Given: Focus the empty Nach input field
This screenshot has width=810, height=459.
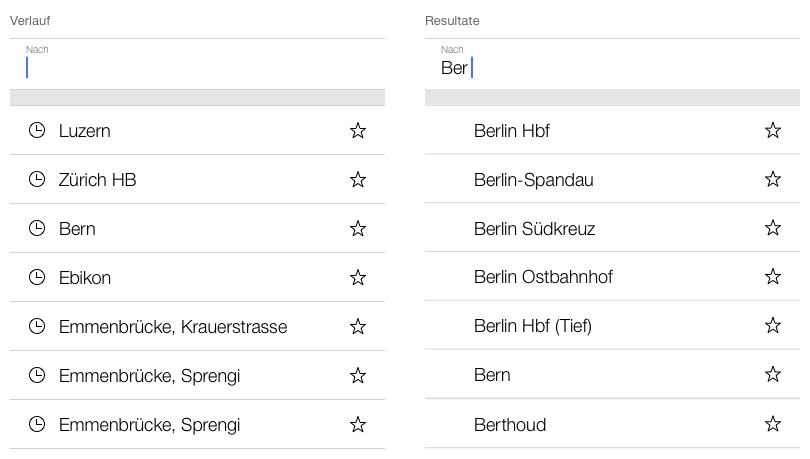Looking at the screenshot, I should click(197, 67).
